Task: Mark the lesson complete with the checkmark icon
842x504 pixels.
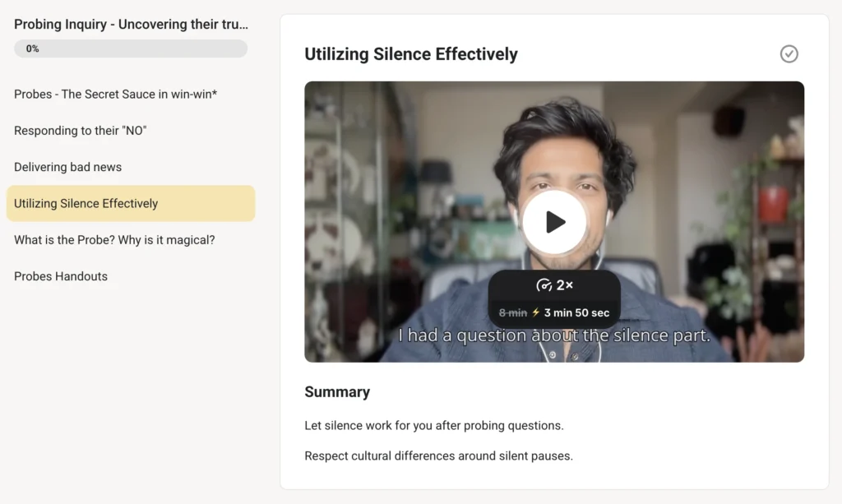Action: click(789, 54)
